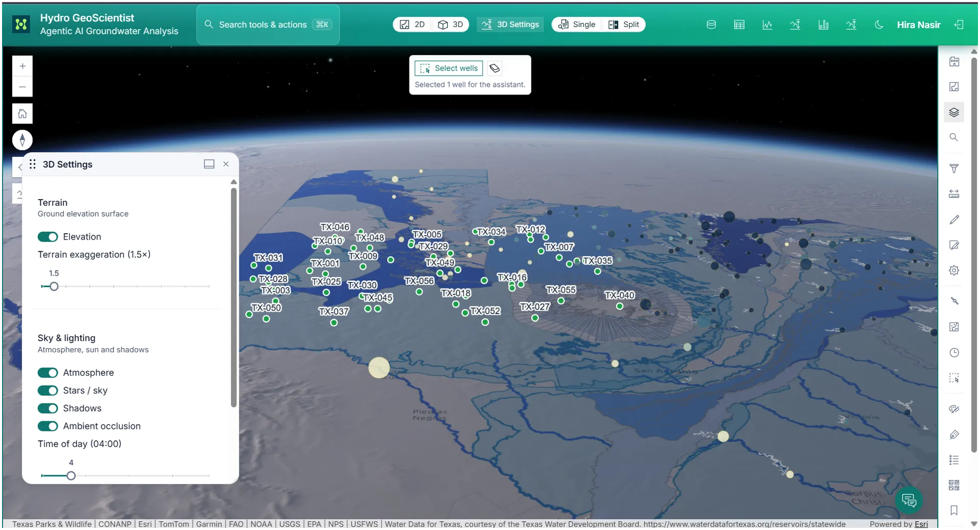Click the TX-037 well label
This screenshot has width=980, height=530.
[x=334, y=311]
